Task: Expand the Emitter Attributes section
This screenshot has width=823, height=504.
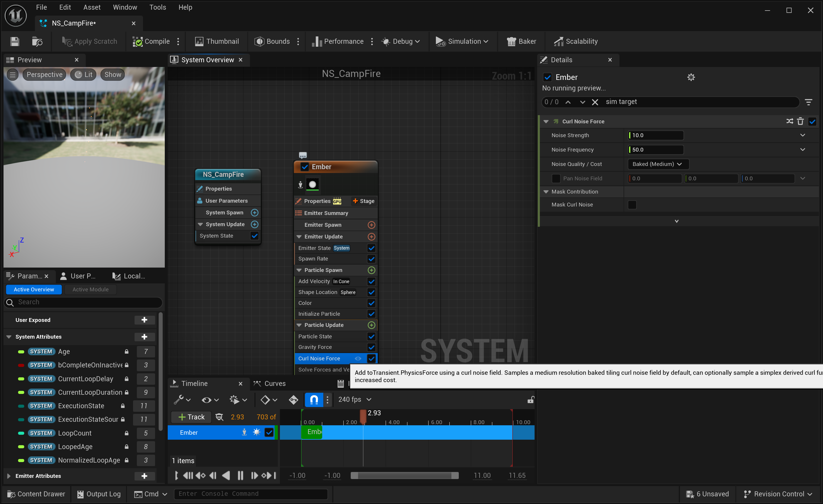Action: [9, 476]
